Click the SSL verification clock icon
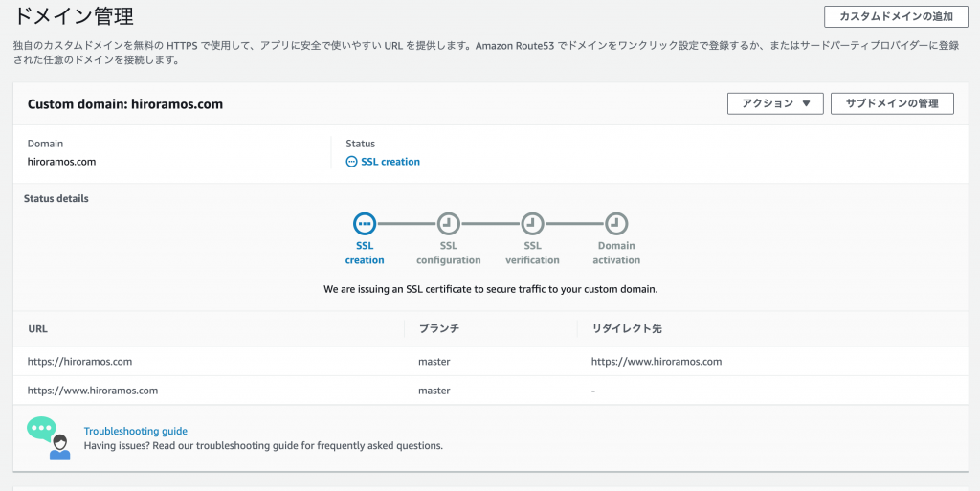 coord(532,223)
